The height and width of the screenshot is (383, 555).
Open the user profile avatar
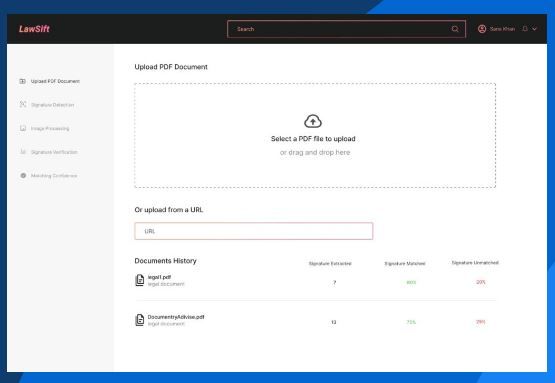click(482, 29)
